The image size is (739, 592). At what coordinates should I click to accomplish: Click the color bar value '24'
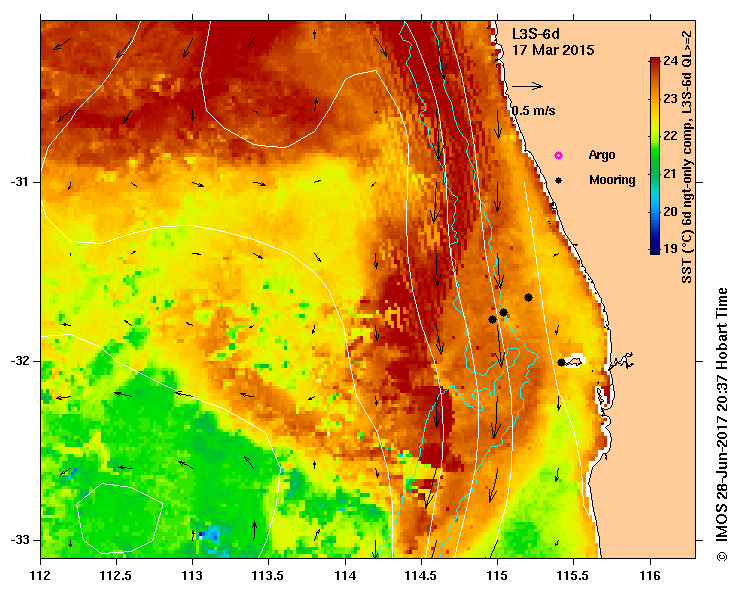click(671, 60)
